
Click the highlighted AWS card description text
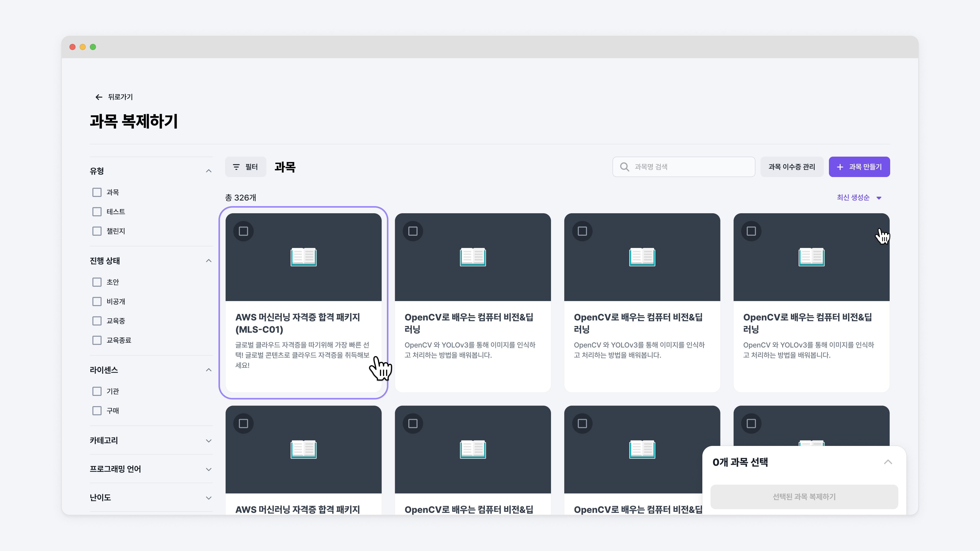pos(302,355)
